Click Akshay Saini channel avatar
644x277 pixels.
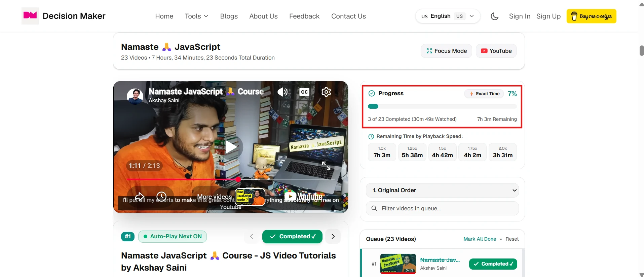(x=135, y=96)
